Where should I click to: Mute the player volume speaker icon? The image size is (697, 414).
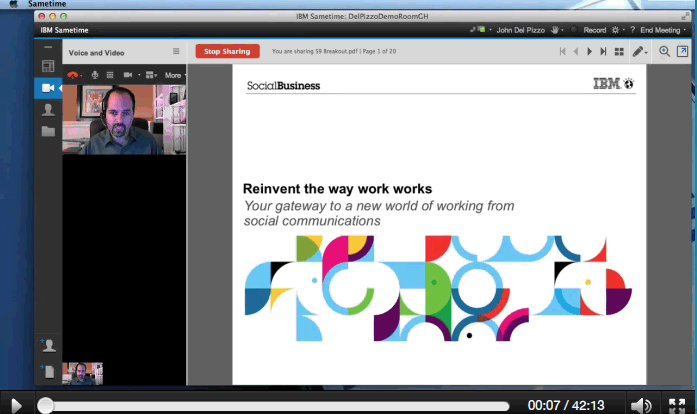(641, 406)
